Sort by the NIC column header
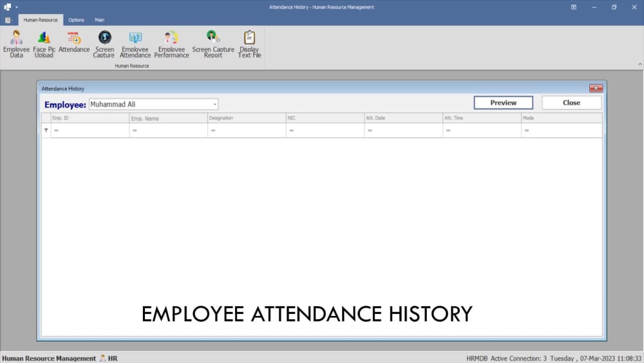 pos(325,118)
